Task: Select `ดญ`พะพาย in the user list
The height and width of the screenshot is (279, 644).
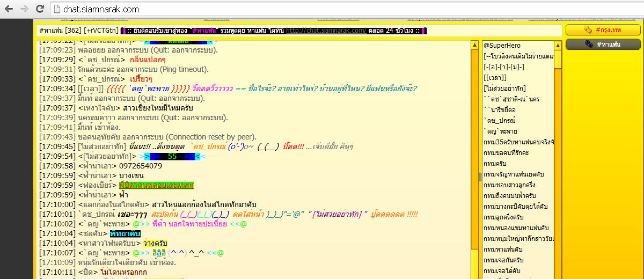Action: coord(500,131)
